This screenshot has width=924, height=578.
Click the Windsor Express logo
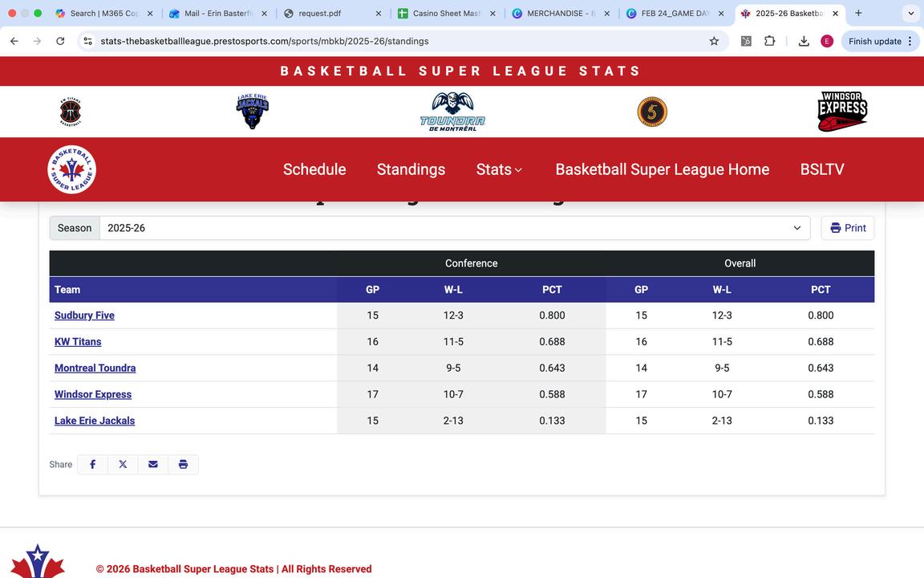[x=842, y=112]
